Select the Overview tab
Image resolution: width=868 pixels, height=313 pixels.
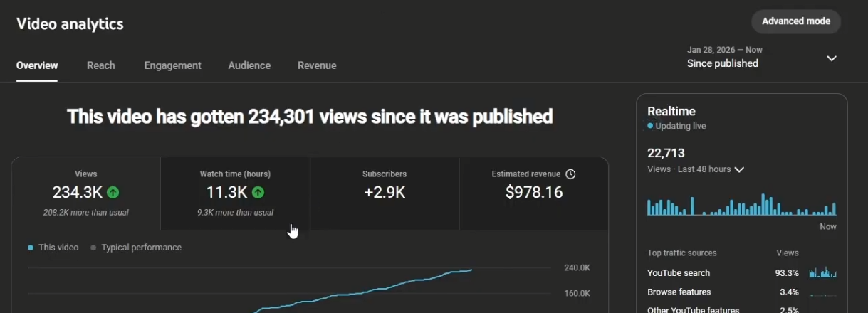37,65
